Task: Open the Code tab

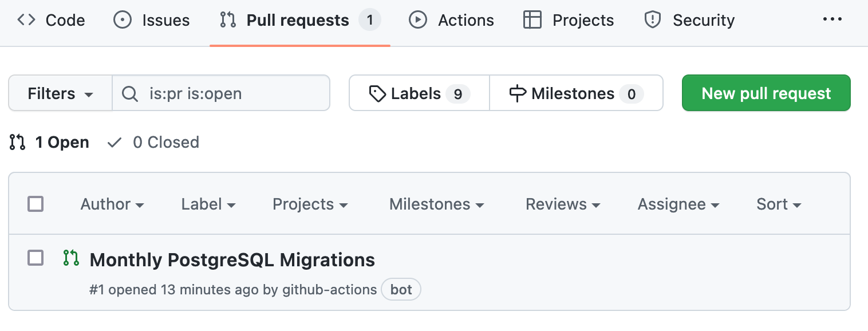Action: point(51,20)
